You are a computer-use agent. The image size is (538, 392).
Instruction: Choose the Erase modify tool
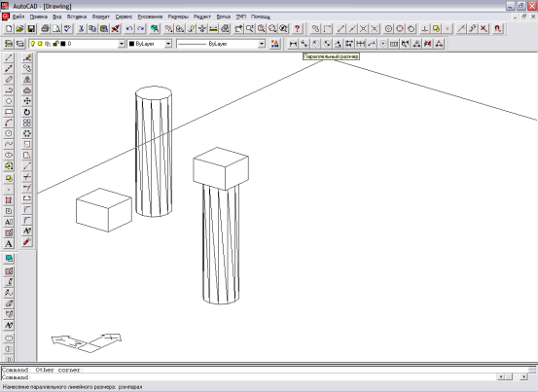click(x=27, y=57)
